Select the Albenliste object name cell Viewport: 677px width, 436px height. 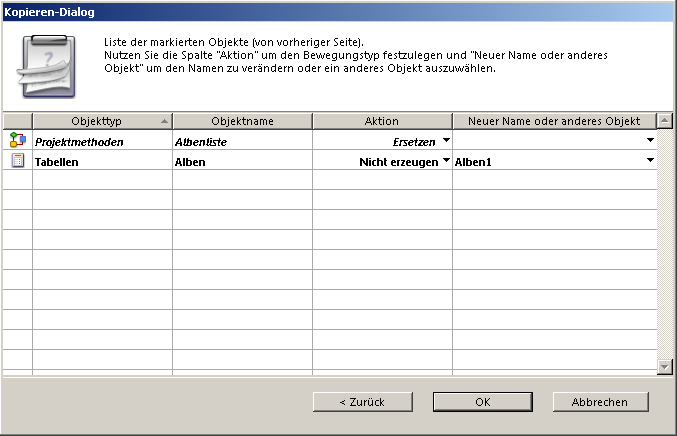pos(242,142)
